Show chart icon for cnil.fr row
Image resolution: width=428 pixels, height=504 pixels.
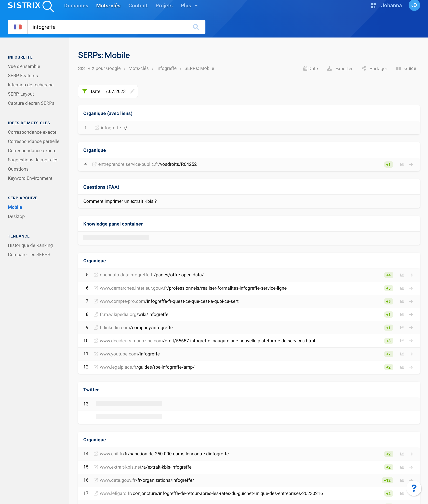click(x=402, y=454)
